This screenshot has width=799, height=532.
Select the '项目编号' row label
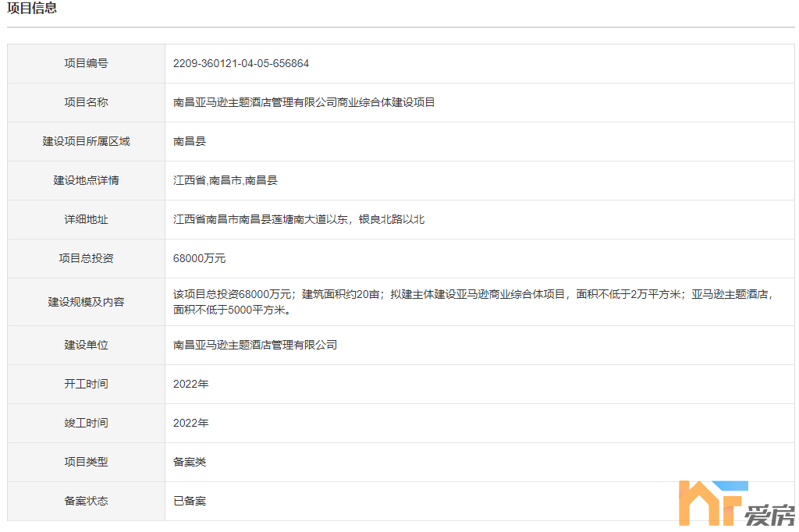click(86, 63)
